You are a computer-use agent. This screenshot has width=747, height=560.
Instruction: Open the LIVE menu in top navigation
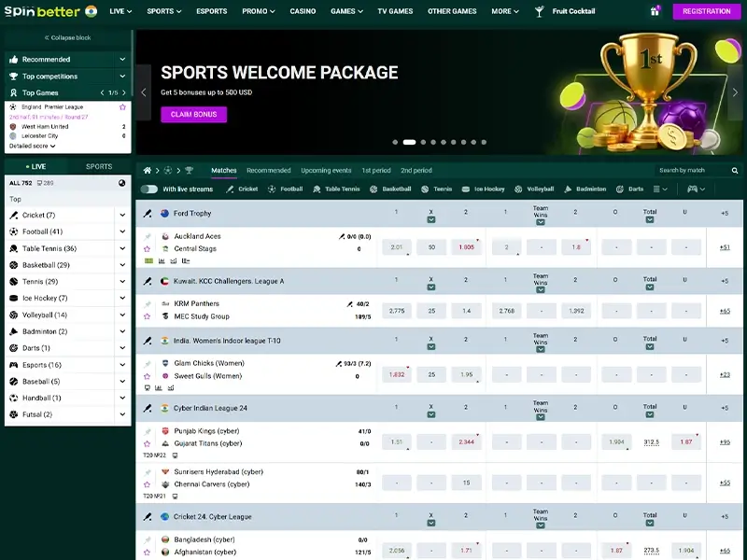120,11
